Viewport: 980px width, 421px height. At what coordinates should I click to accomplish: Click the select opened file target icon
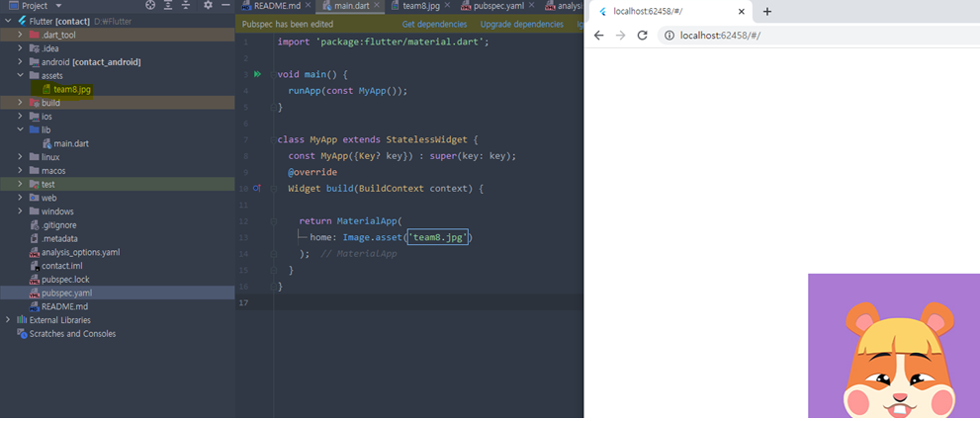point(150,6)
